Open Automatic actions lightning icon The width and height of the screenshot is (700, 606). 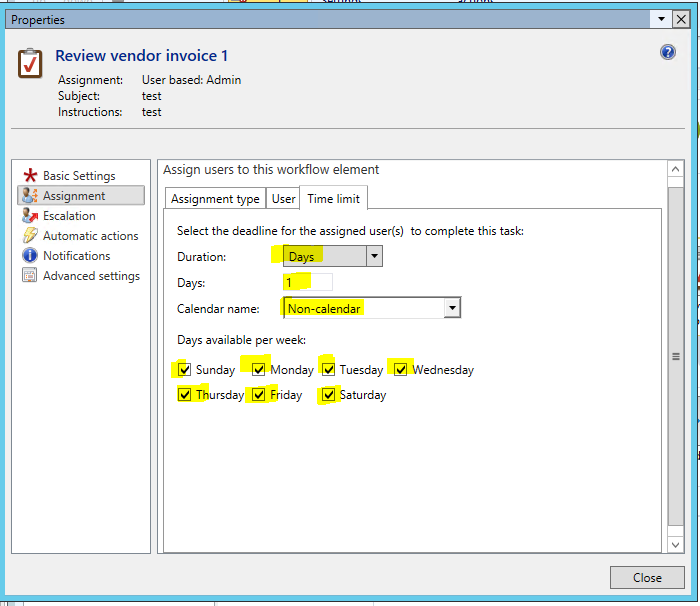pyautogui.click(x=29, y=236)
